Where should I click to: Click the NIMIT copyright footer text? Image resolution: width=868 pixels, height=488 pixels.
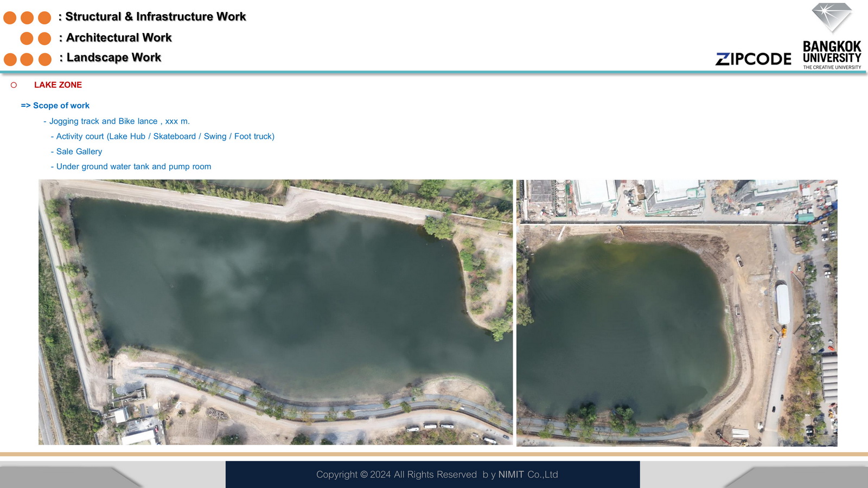pos(437,474)
